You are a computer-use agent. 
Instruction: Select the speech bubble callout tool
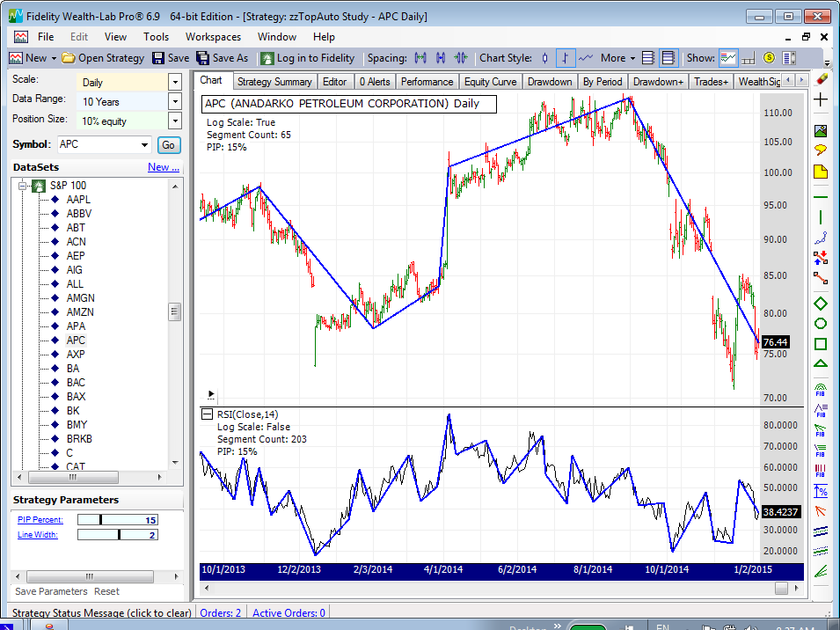[821, 150]
